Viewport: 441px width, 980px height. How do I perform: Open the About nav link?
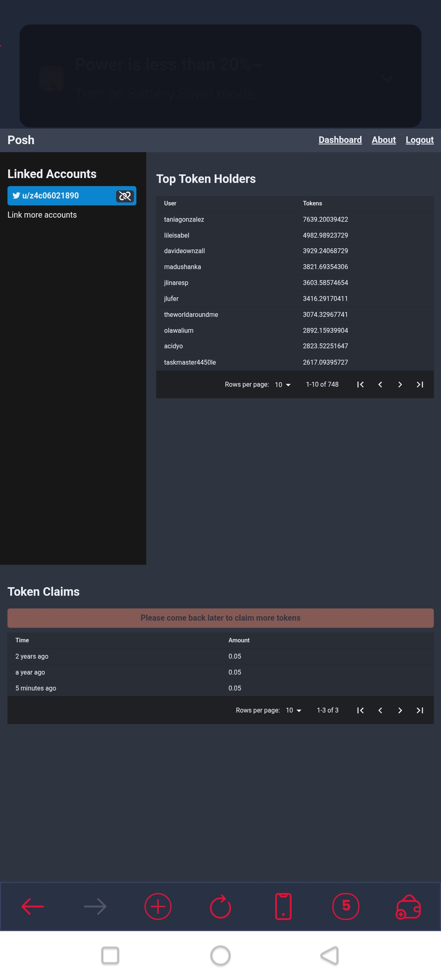pyautogui.click(x=384, y=140)
